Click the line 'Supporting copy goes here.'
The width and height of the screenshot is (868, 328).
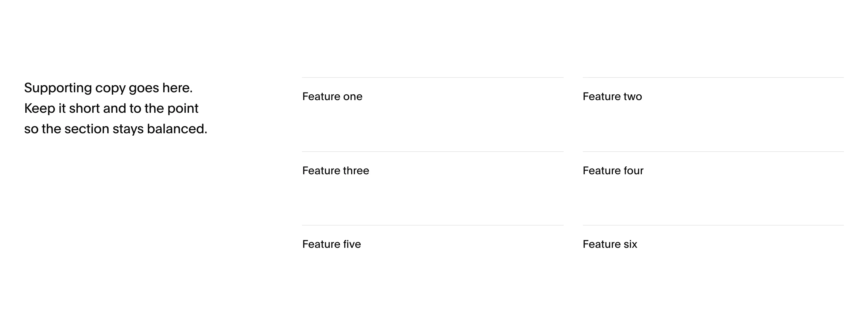pos(108,88)
